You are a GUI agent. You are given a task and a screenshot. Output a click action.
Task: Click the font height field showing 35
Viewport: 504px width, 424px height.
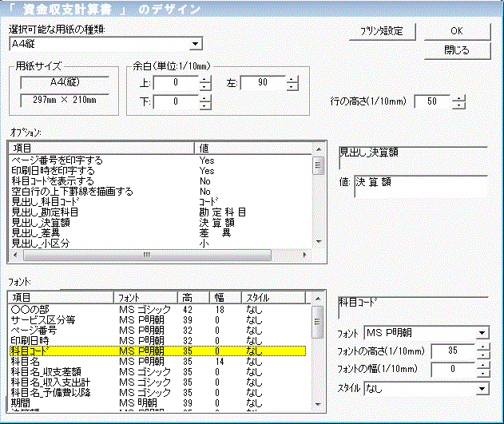[453, 351]
